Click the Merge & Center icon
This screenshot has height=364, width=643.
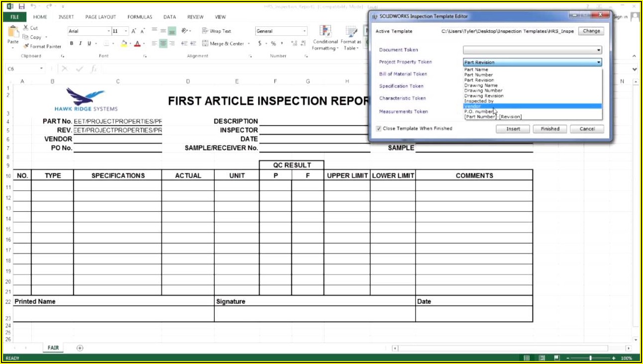[205, 44]
